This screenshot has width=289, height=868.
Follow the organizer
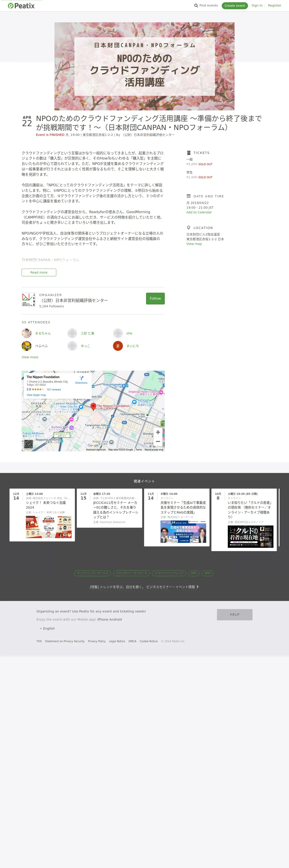coord(155,299)
